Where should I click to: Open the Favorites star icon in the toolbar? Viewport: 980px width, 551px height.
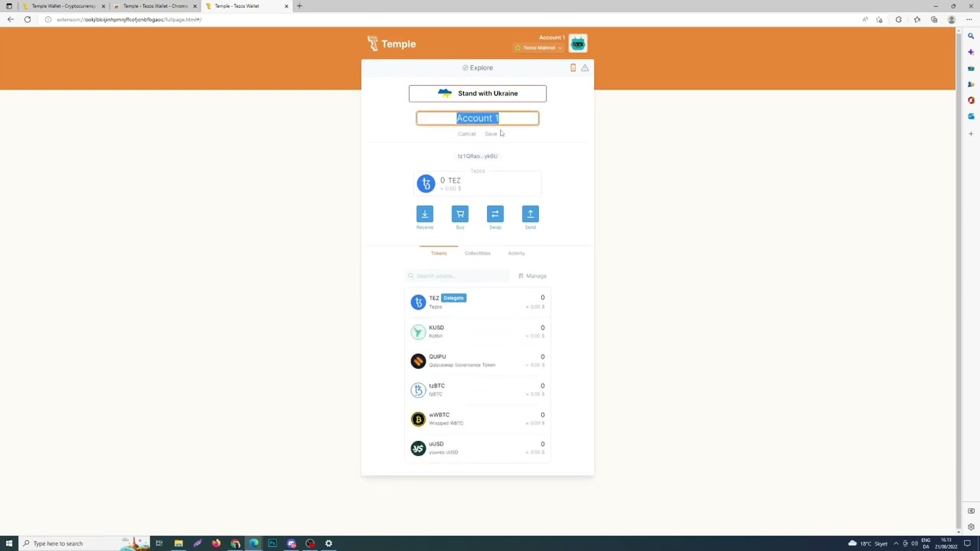(917, 19)
